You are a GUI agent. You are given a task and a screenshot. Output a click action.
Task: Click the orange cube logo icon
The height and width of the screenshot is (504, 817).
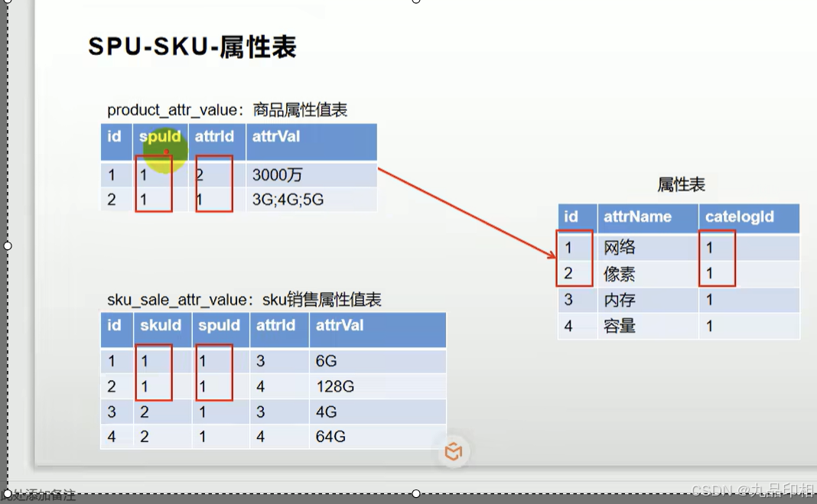[x=454, y=452]
